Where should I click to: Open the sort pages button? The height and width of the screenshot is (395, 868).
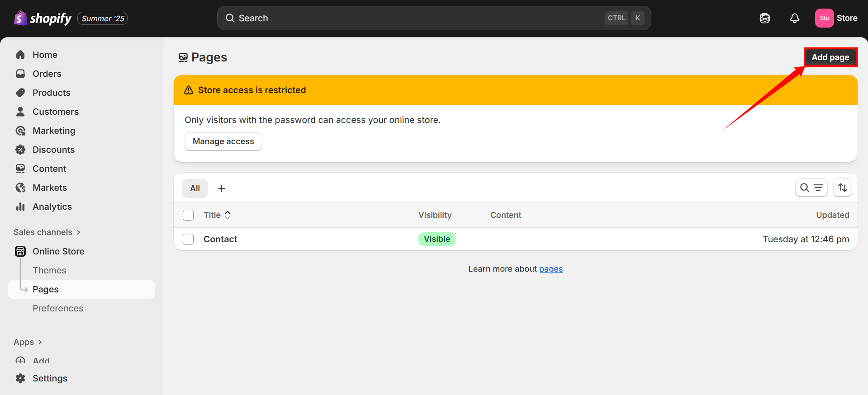click(843, 188)
